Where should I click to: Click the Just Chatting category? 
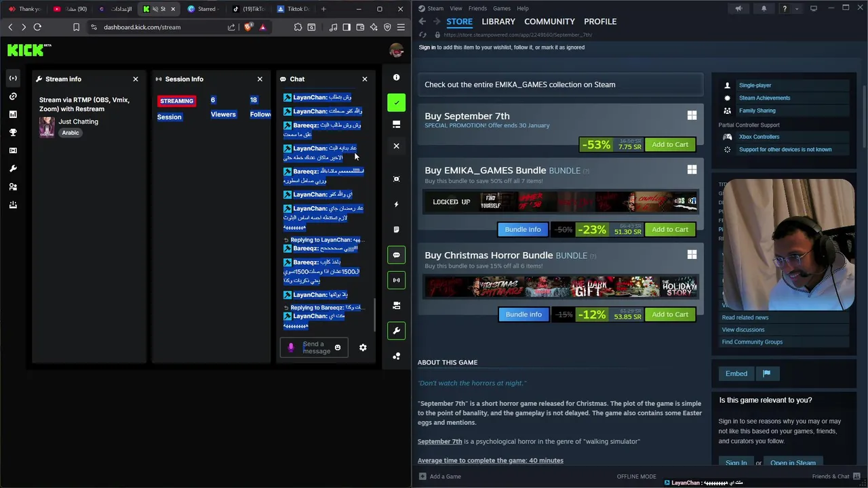(x=78, y=121)
